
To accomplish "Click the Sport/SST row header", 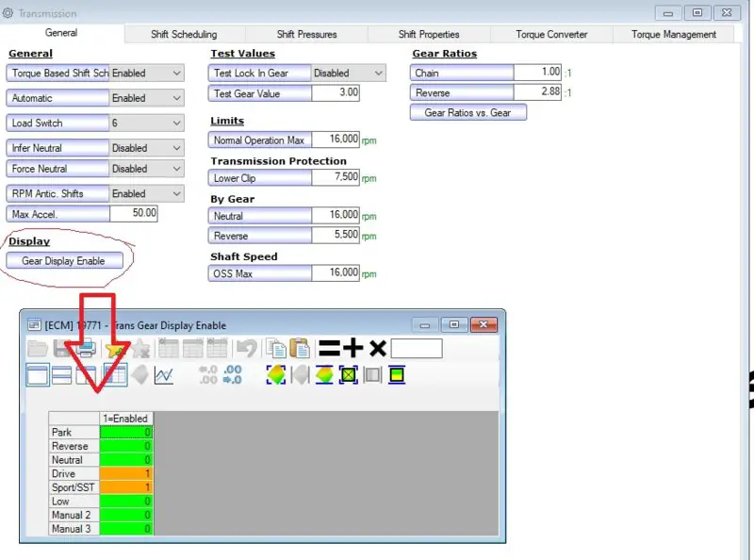I will (x=74, y=487).
